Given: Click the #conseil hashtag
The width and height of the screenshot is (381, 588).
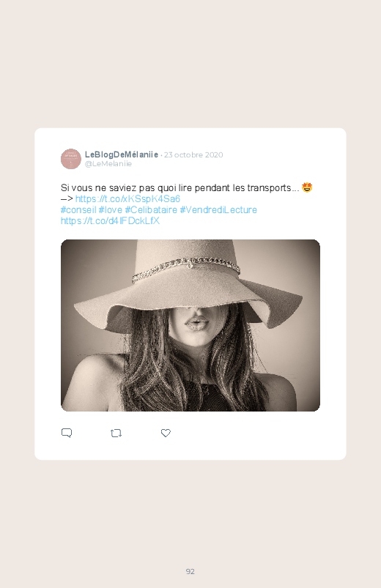Looking at the screenshot, I should coord(78,209).
